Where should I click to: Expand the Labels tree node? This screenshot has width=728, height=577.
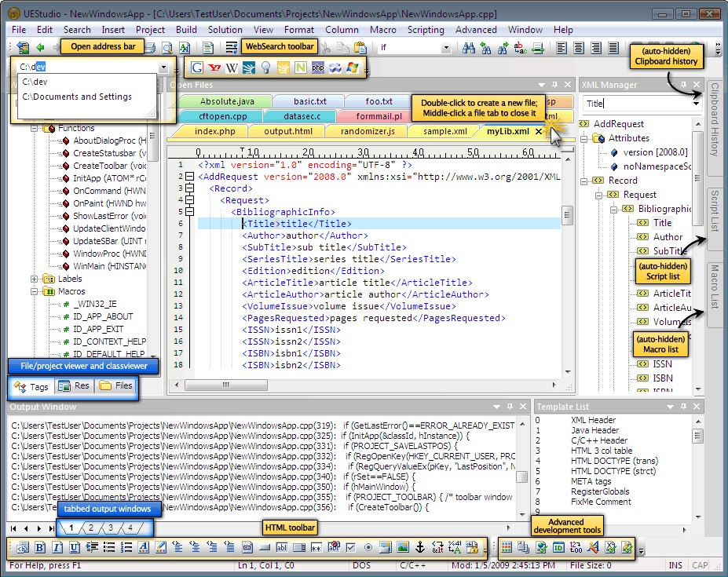pyautogui.click(x=34, y=279)
